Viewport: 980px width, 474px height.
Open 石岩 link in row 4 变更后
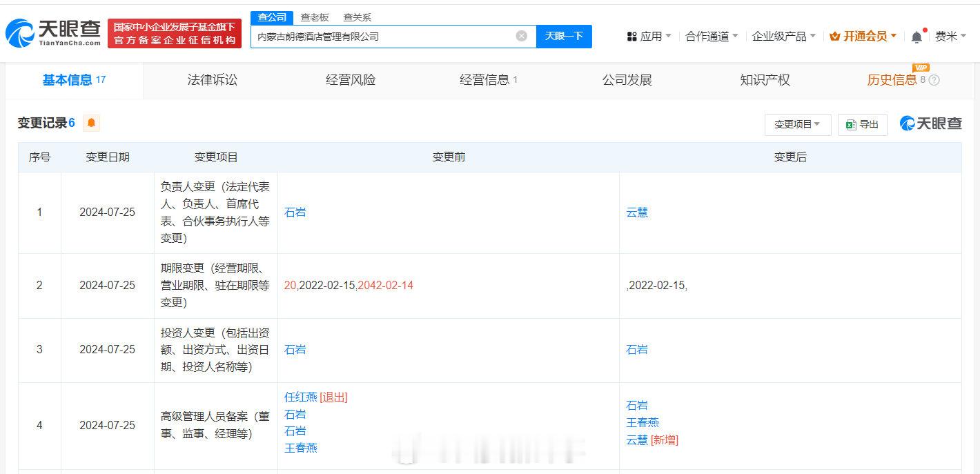click(x=637, y=406)
